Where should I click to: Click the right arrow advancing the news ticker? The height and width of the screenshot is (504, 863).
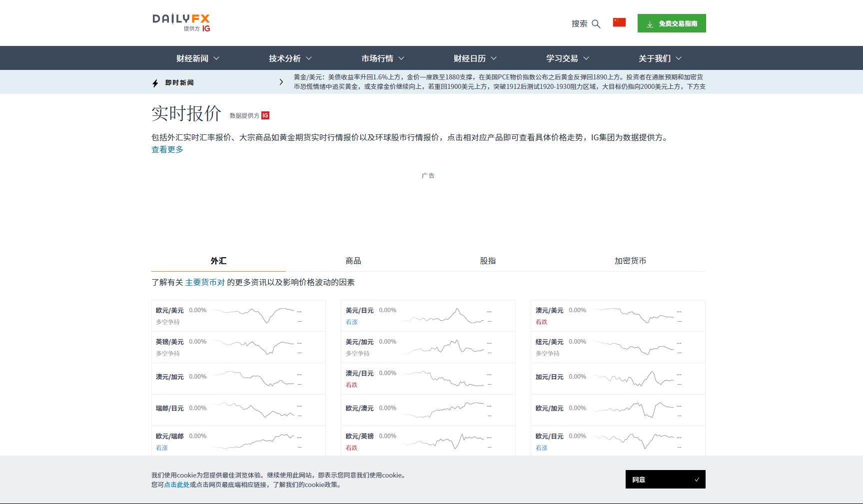(281, 82)
